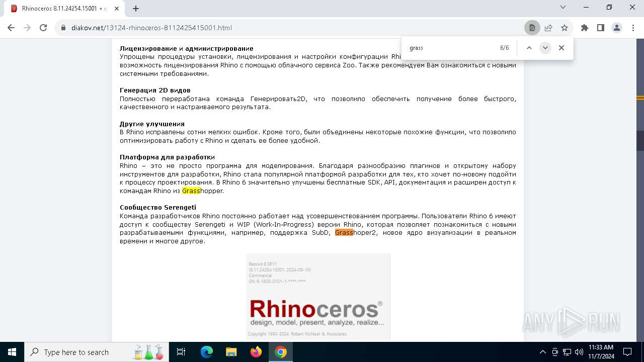Open the Windows Start menu
The image size is (644, 362).
pos(12,352)
